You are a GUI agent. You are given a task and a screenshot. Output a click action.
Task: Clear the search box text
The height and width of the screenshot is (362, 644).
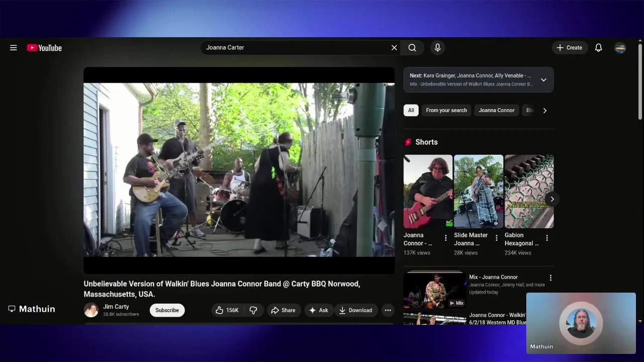click(394, 48)
